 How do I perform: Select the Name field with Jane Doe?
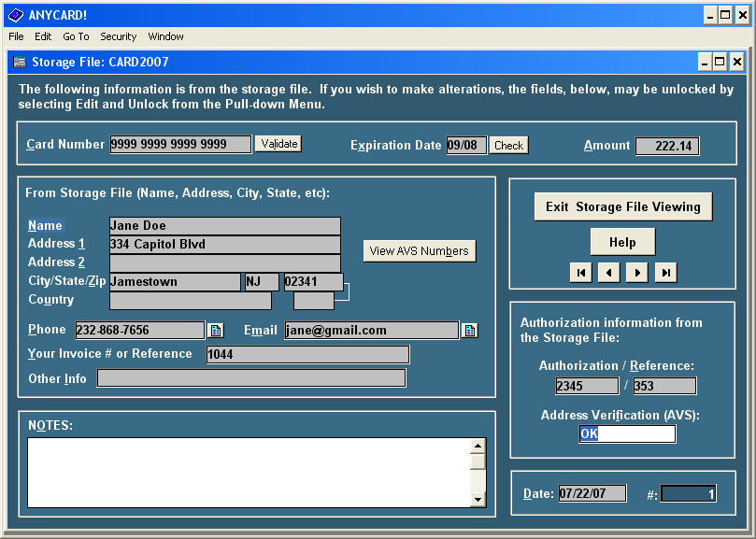pyautogui.click(x=225, y=226)
